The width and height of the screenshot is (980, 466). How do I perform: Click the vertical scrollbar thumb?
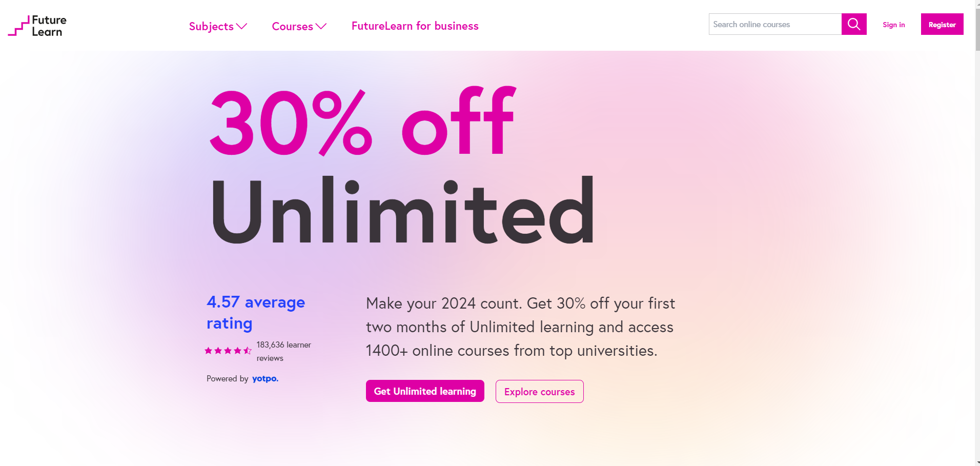tap(977, 28)
